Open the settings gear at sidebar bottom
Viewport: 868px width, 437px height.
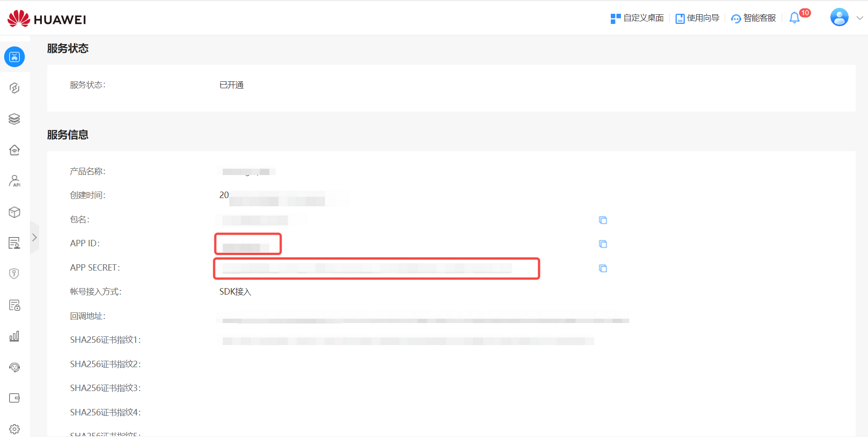point(14,429)
